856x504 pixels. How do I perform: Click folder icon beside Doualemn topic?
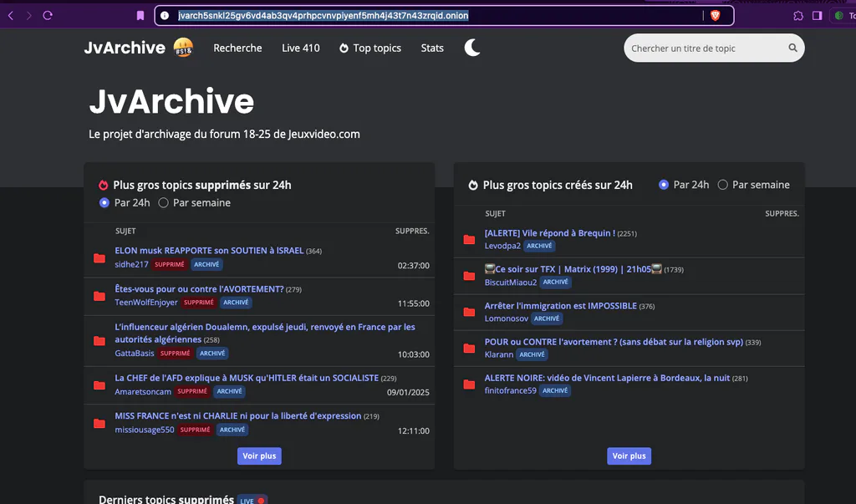[99, 341]
